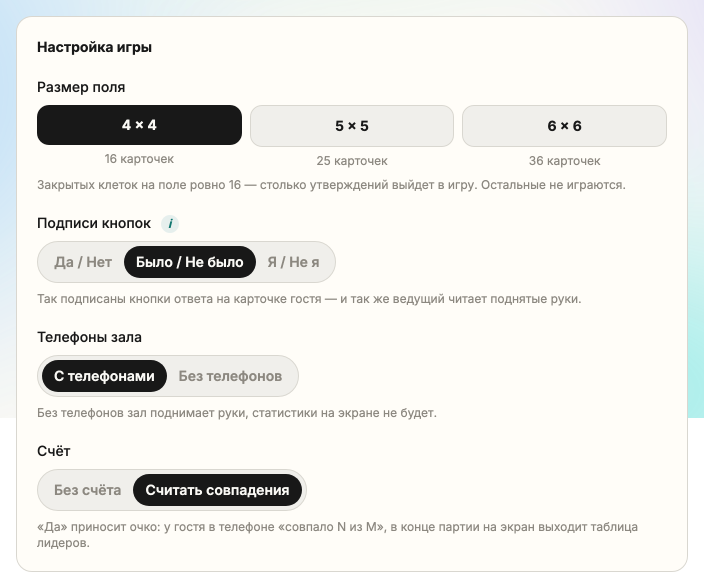Click the 25 карточек caption
Screen dimensions: 704x588
(x=352, y=161)
